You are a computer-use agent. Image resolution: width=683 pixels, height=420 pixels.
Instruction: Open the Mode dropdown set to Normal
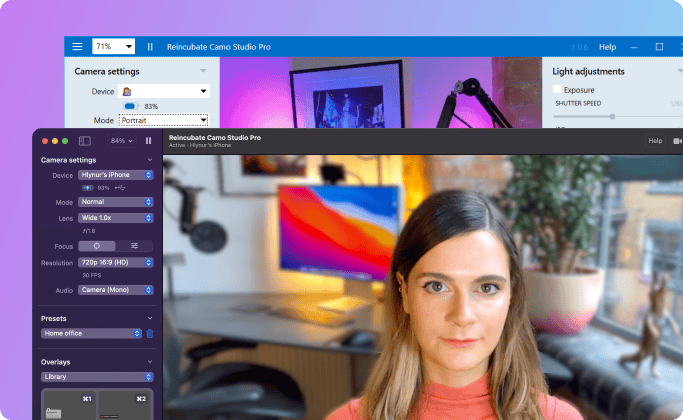tap(115, 202)
